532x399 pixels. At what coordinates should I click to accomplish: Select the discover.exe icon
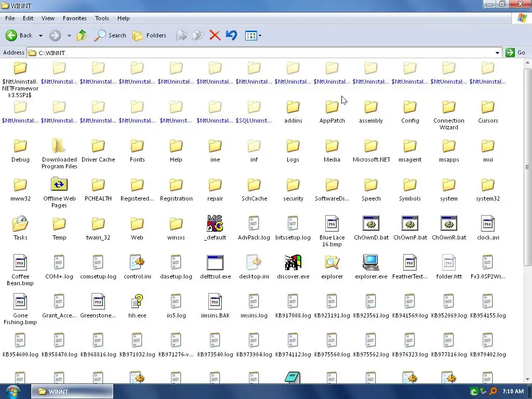(x=293, y=262)
